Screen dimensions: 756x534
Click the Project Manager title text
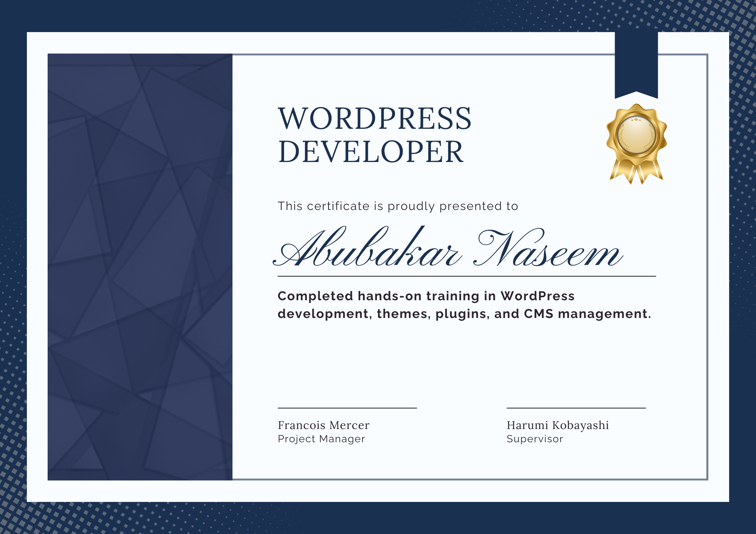tap(321, 439)
